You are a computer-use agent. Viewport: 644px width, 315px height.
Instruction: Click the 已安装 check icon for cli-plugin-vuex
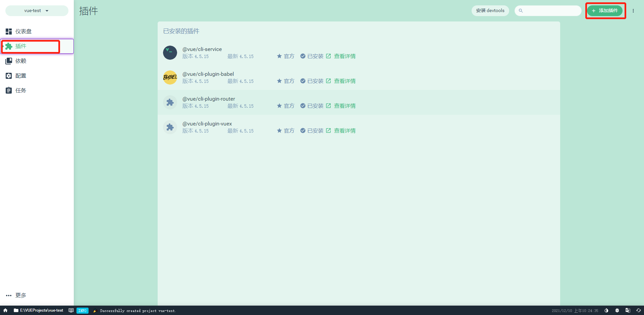coord(303,130)
